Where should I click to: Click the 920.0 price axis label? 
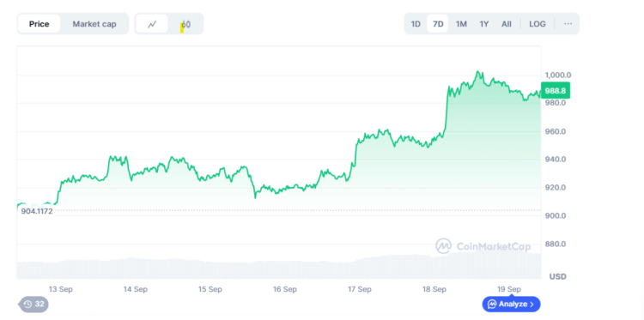point(556,188)
